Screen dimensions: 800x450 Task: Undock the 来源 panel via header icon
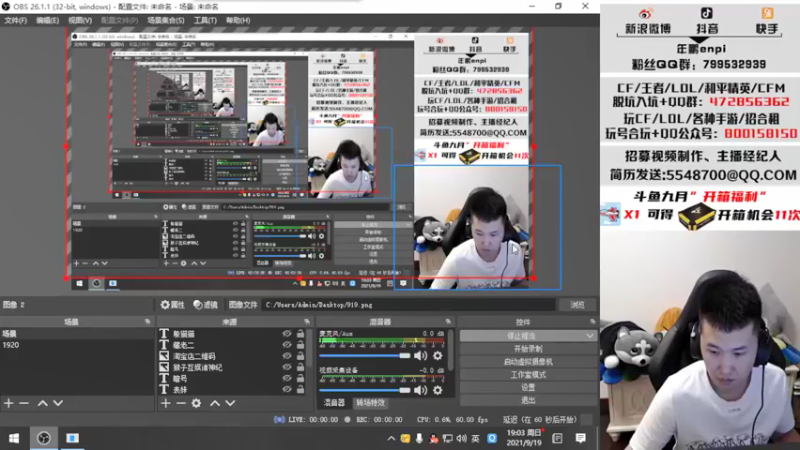point(307,322)
